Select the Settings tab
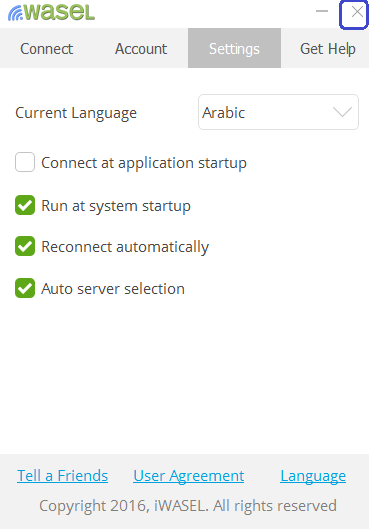This screenshot has height=529, width=369. pos(234,48)
